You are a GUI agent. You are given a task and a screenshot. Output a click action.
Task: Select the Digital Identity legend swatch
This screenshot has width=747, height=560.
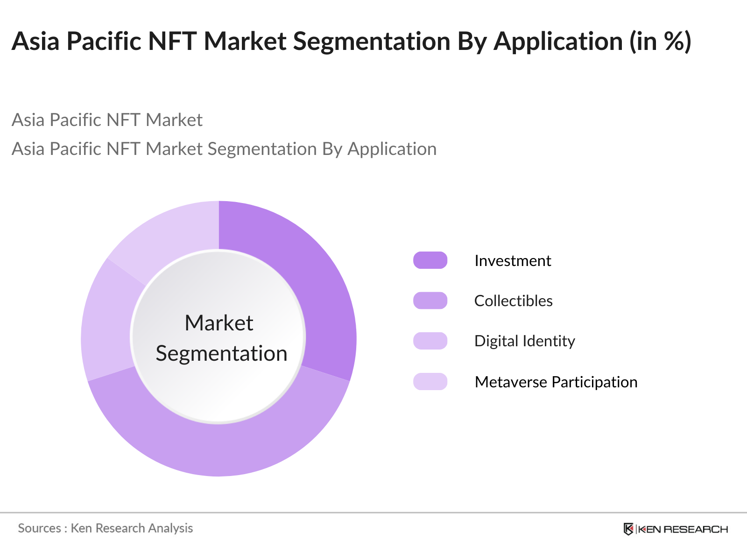(430, 341)
